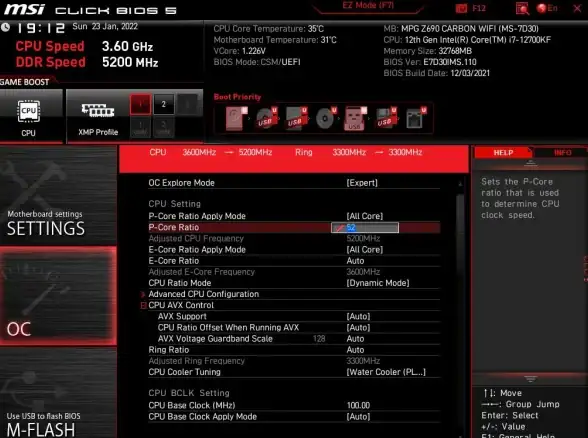This screenshot has height=438, width=588.
Task: Change OC Explore Mode [Expert] value
Action: [362, 183]
